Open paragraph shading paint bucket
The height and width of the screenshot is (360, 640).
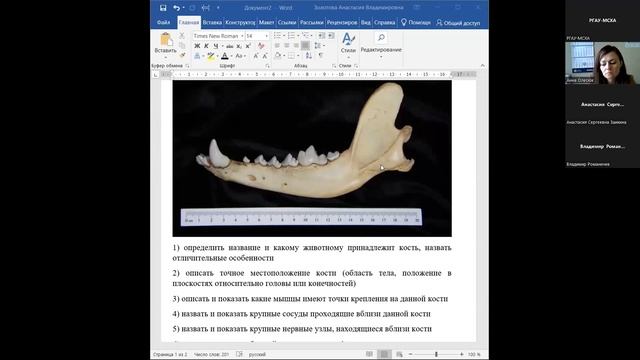(x=278, y=56)
